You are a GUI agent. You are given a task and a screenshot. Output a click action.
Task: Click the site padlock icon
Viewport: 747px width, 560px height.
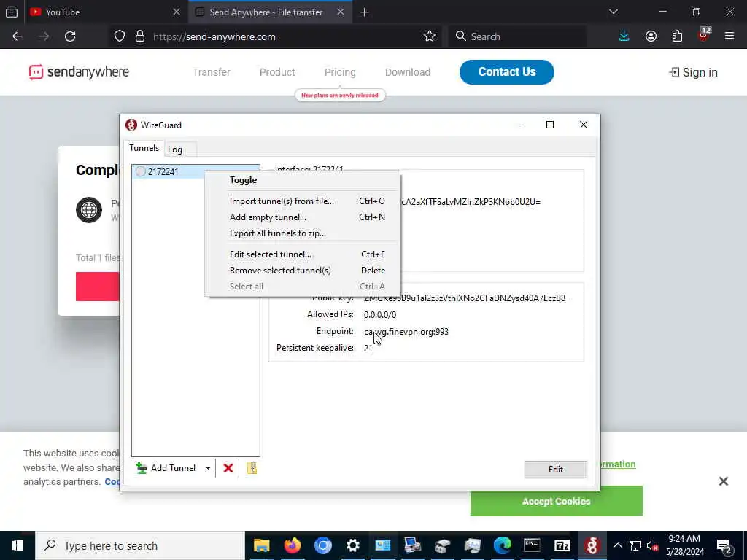(139, 36)
